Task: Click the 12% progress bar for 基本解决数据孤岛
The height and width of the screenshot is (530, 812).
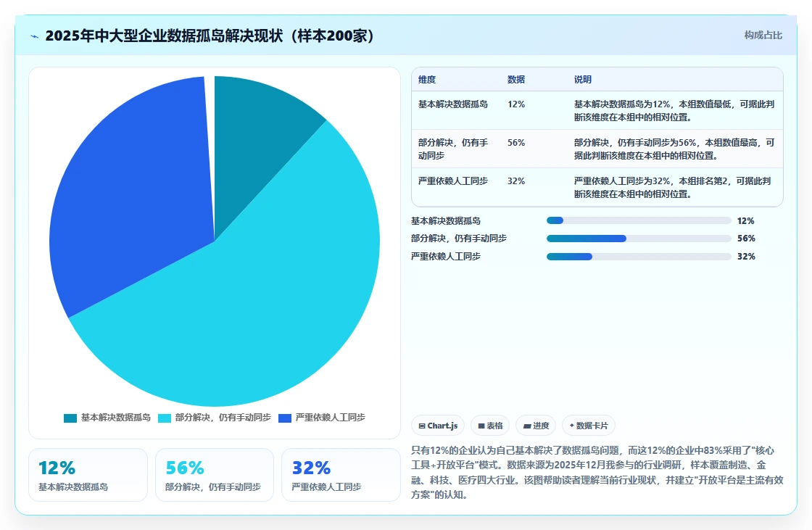Action: pyautogui.click(x=639, y=220)
